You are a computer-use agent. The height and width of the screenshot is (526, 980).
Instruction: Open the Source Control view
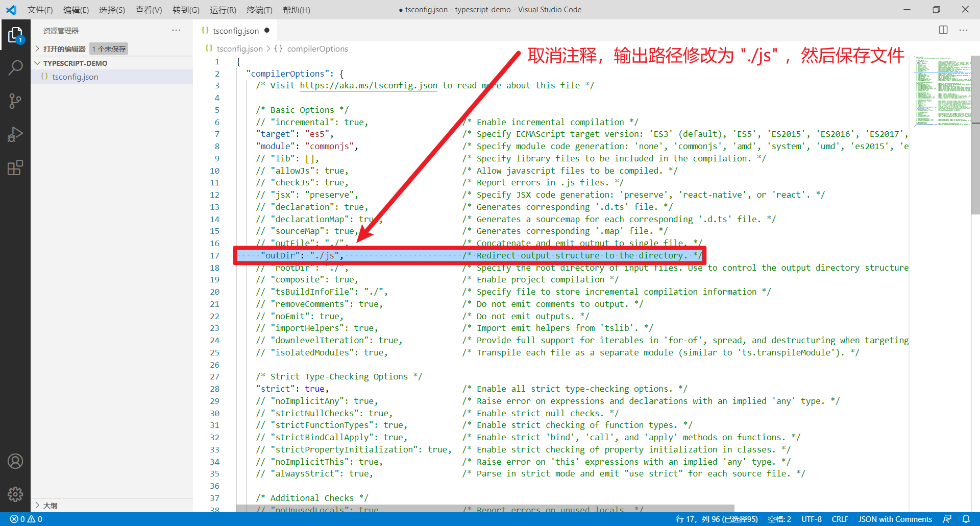(x=15, y=101)
